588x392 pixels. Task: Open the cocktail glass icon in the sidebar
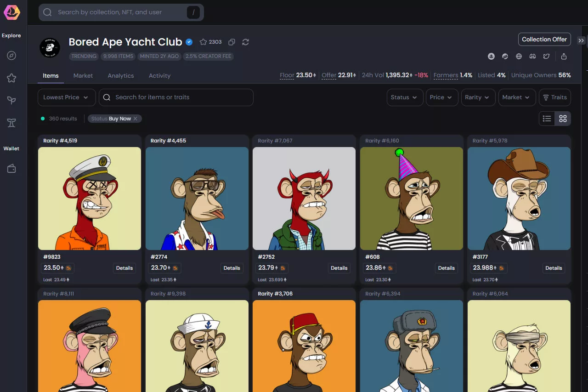(11, 123)
